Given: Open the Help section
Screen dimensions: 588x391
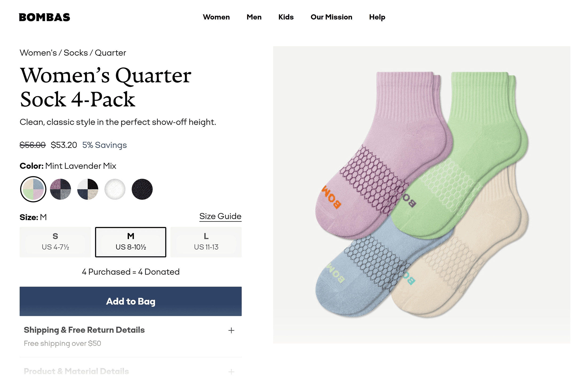Looking at the screenshot, I should [x=377, y=17].
